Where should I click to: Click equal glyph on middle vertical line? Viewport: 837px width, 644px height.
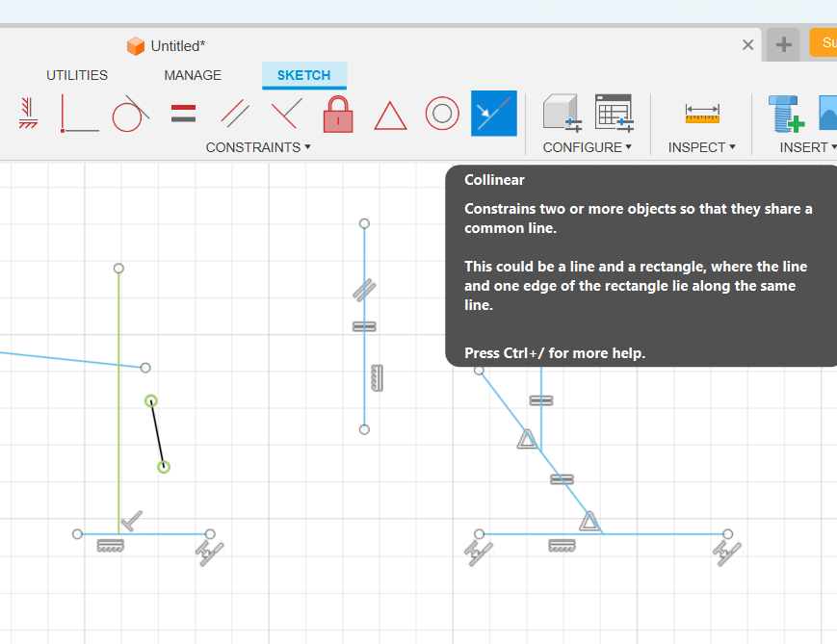[365, 326]
